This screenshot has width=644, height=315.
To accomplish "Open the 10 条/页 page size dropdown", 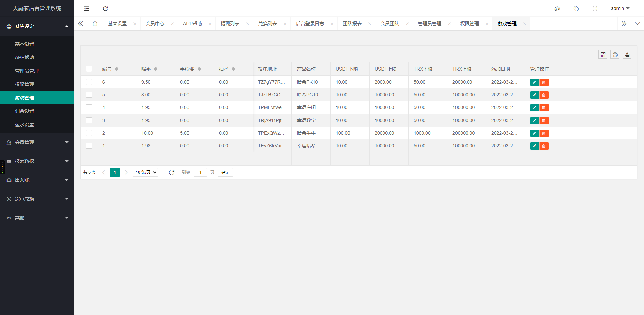I will tap(146, 172).
